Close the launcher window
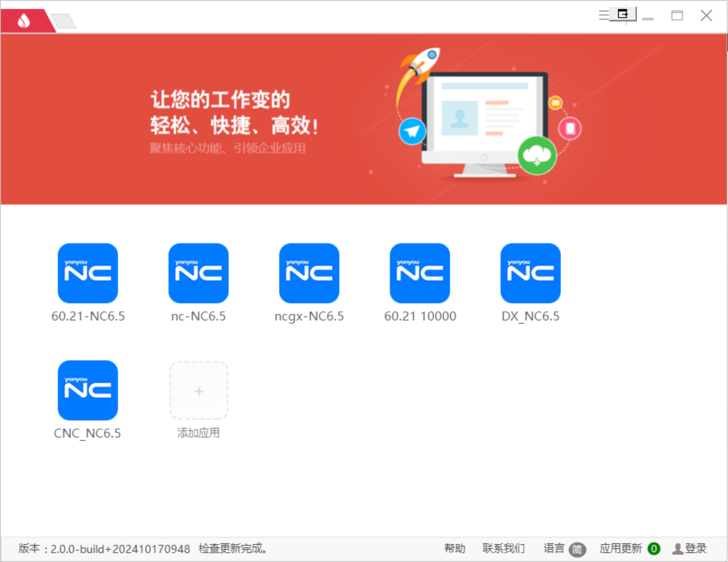728x562 pixels. click(706, 16)
